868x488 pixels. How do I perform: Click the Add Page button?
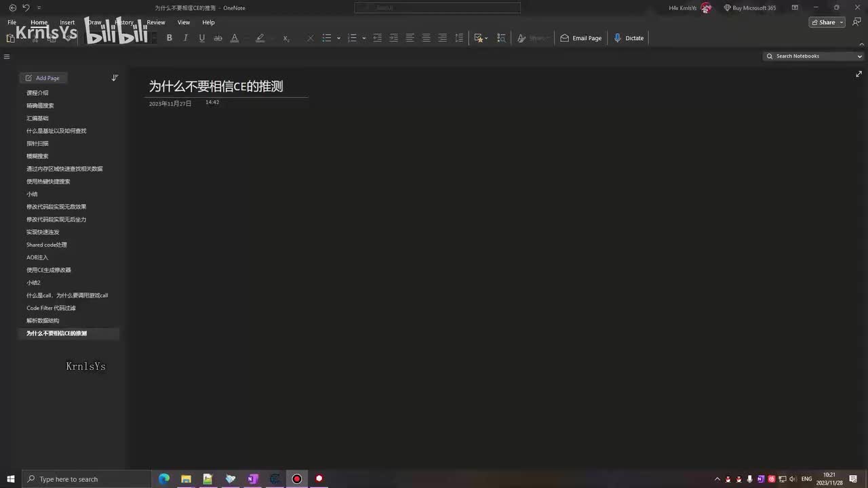point(43,78)
